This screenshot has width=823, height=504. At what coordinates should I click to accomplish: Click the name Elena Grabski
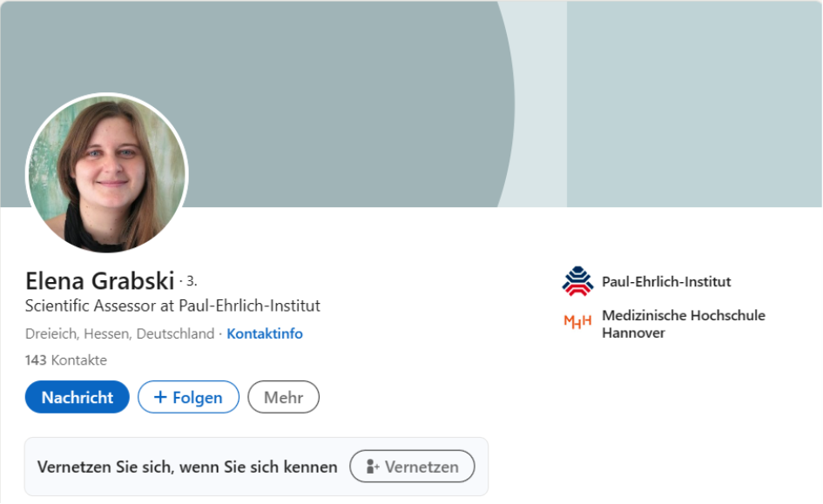(x=100, y=280)
